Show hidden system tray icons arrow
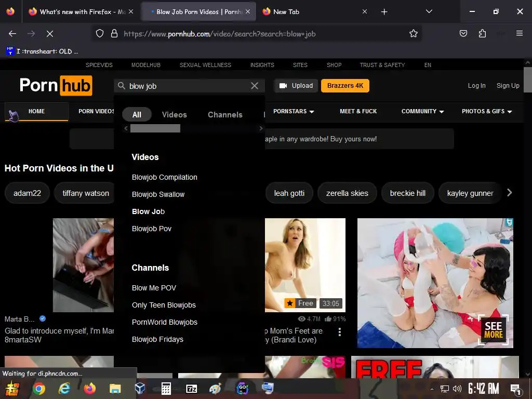This screenshot has width=532, height=399. point(432,389)
